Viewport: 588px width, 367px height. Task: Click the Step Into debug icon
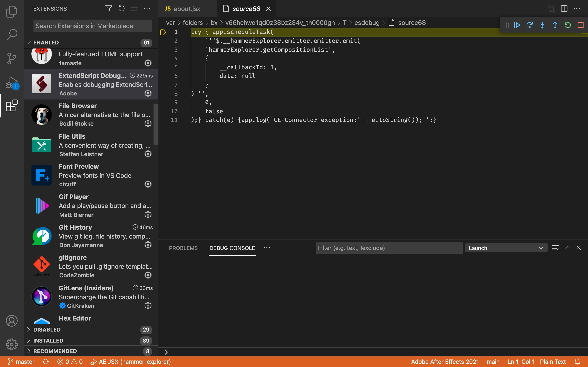[x=542, y=25]
